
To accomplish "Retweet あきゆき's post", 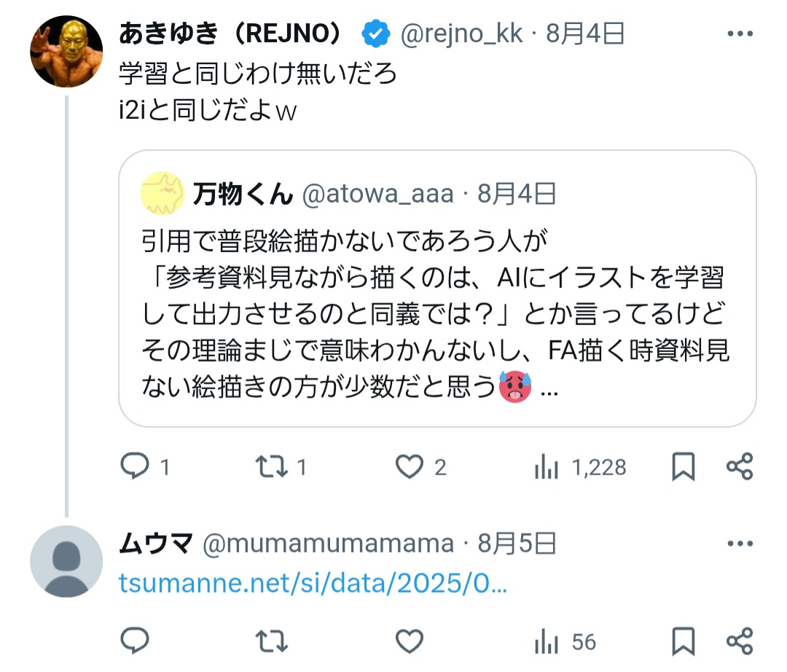I will click(x=273, y=466).
